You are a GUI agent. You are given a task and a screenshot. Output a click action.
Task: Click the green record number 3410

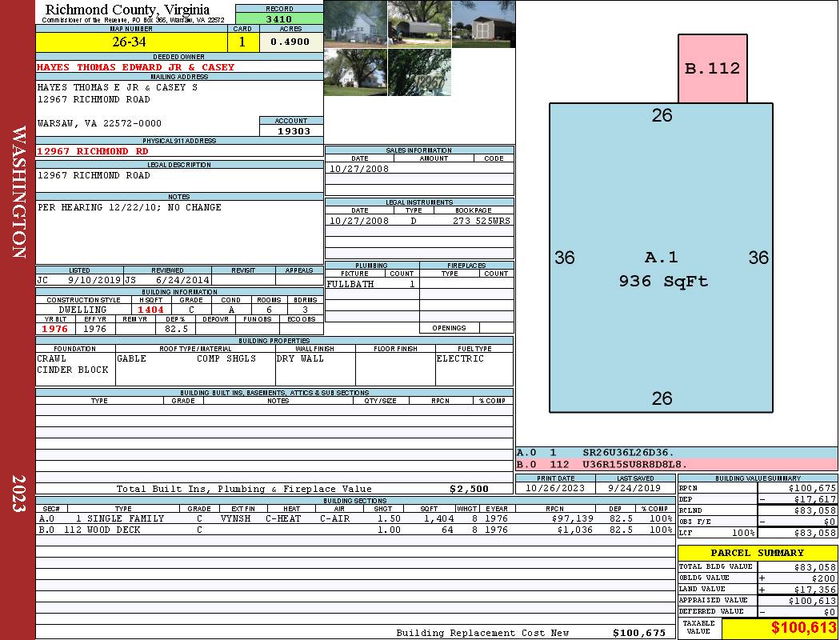pos(279,18)
